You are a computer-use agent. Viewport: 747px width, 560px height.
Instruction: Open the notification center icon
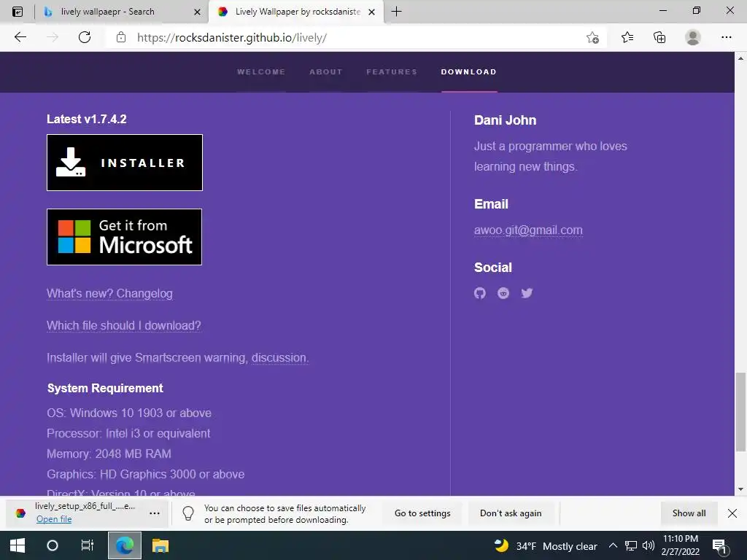coord(719,545)
